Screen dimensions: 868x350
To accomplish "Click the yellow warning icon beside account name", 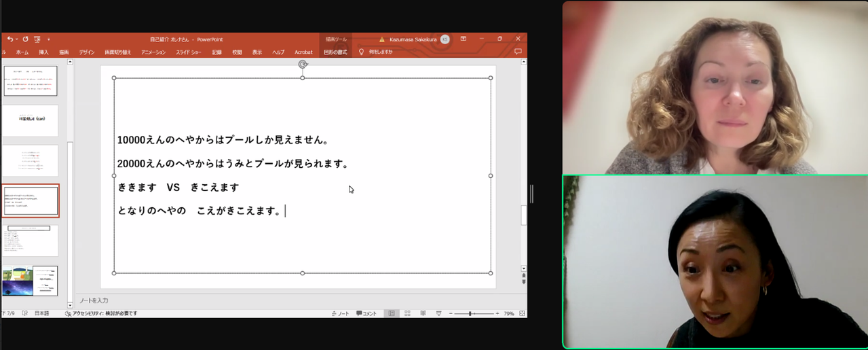I will tap(382, 39).
